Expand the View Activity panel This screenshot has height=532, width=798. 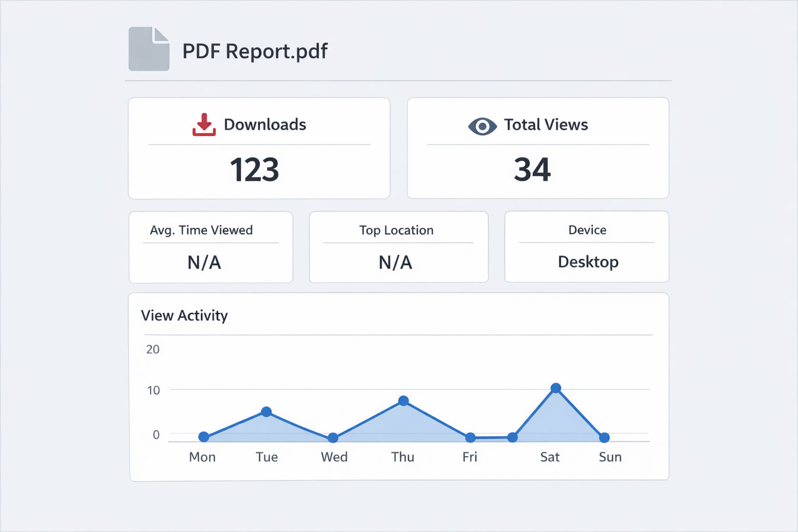click(399, 385)
